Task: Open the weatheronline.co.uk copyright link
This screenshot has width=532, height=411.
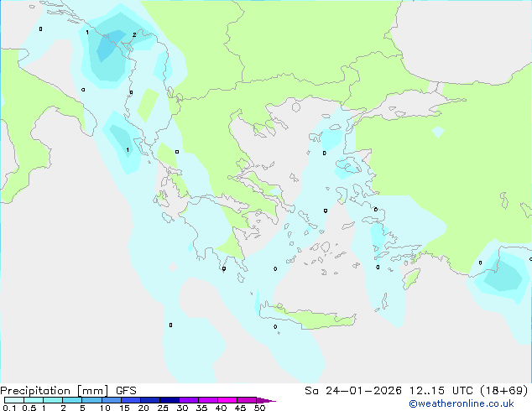Action: tap(462, 403)
